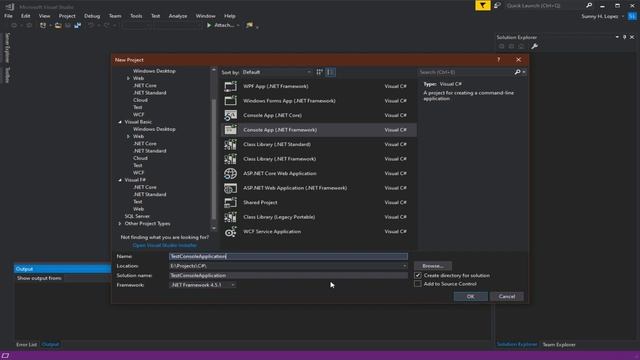The width and height of the screenshot is (640, 360).
Task: Click the Class Library (.NET Standard) template icon
Action: (x=230, y=144)
